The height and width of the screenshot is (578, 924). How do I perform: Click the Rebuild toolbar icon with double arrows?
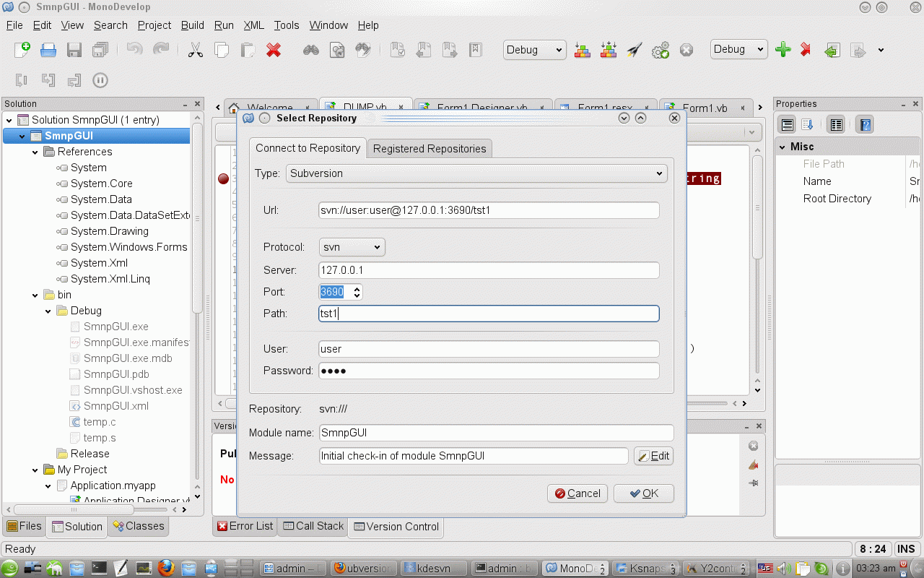609,50
